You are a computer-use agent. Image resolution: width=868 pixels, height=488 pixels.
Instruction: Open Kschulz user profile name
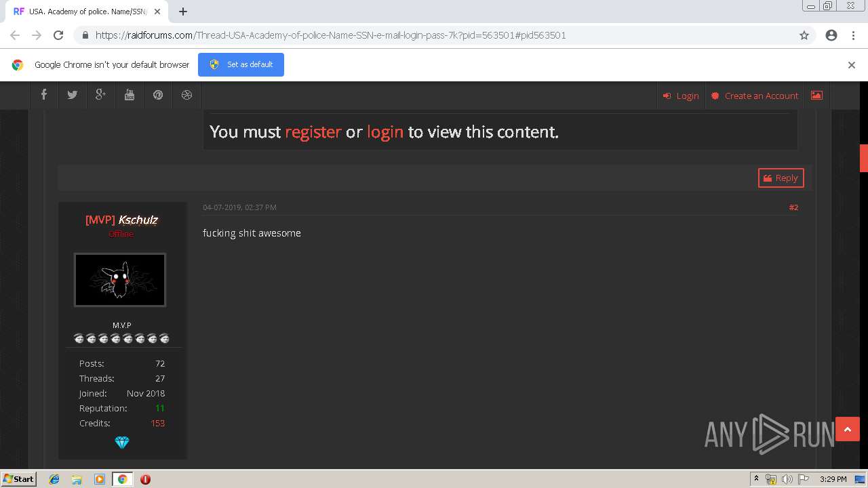(x=138, y=220)
